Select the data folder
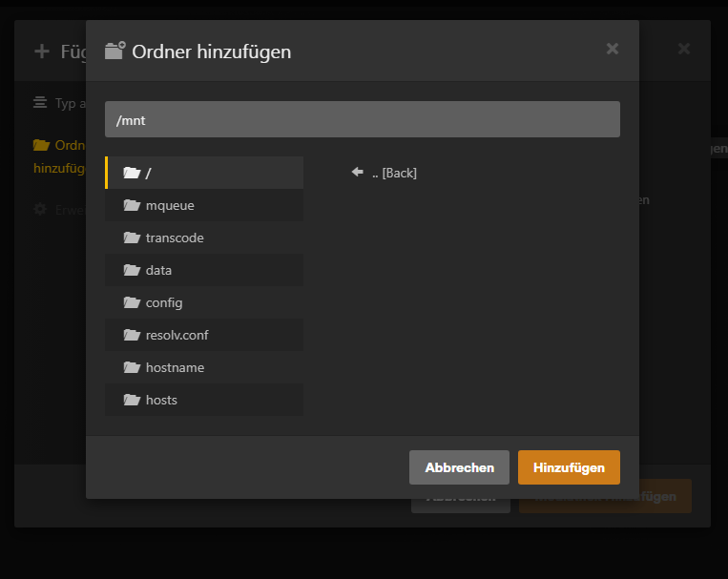Image resolution: width=728 pixels, height=579 pixels. (x=204, y=270)
